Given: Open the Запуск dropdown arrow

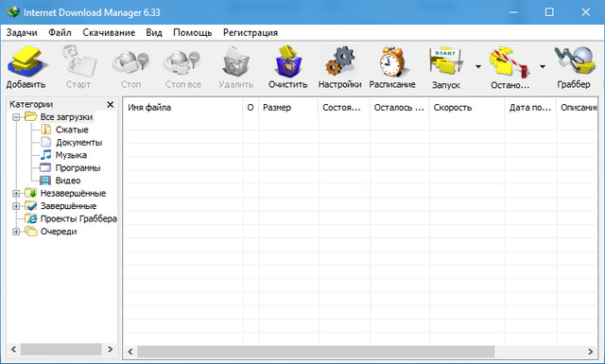Looking at the screenshot, I should tap(478, 67).
